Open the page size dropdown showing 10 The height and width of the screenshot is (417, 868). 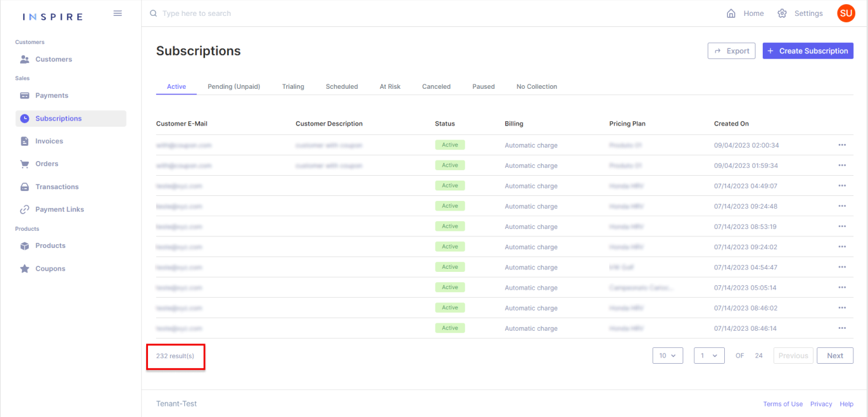[x=667, y=356]
